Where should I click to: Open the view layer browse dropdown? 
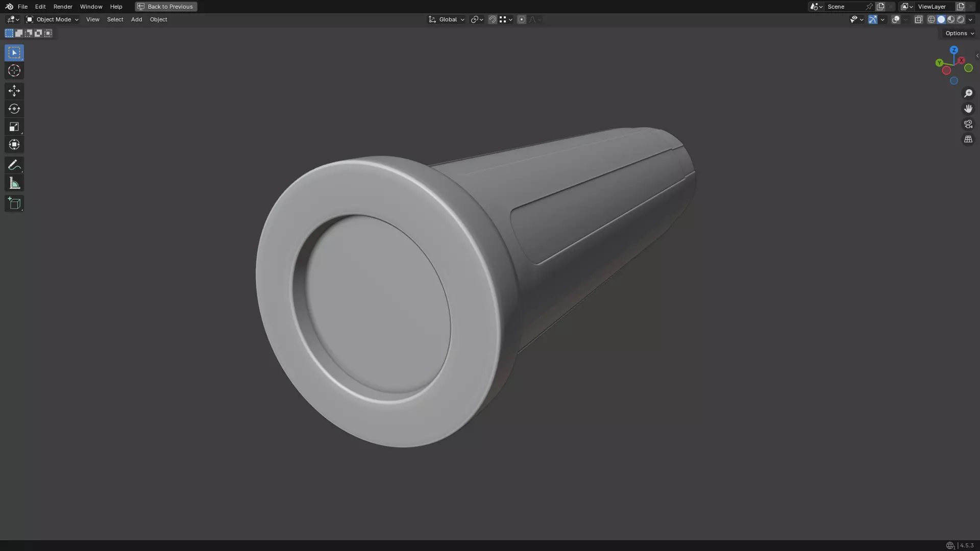(907, 7)
